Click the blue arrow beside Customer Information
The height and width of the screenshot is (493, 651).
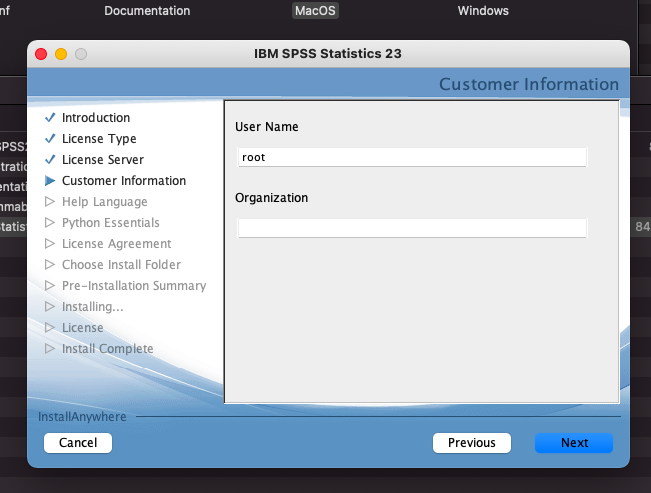click(x=50, y=181)
